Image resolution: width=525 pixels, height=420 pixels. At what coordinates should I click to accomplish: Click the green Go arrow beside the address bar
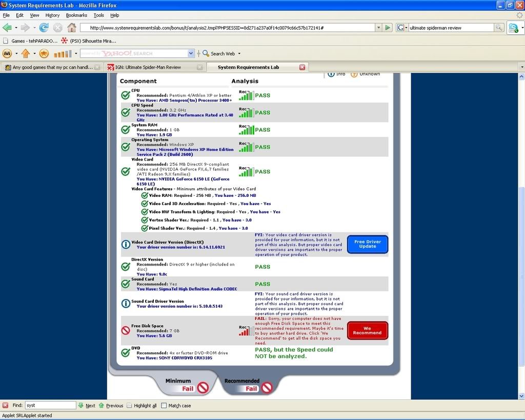(x=388, y=27)
